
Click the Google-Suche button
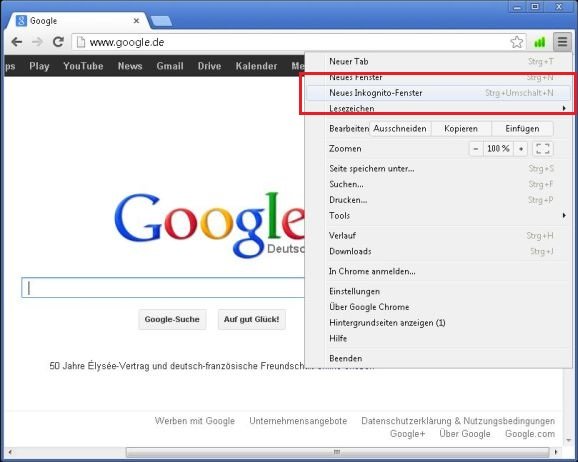point(172,319)
